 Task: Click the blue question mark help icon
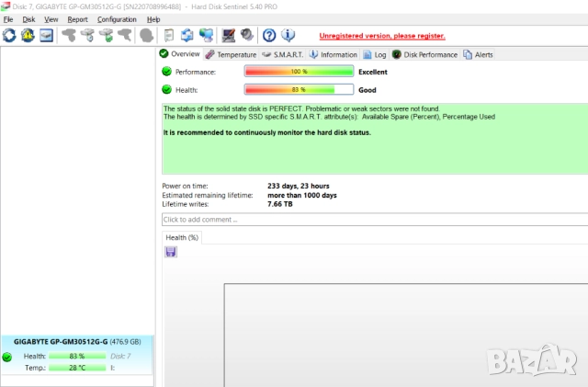269,35
